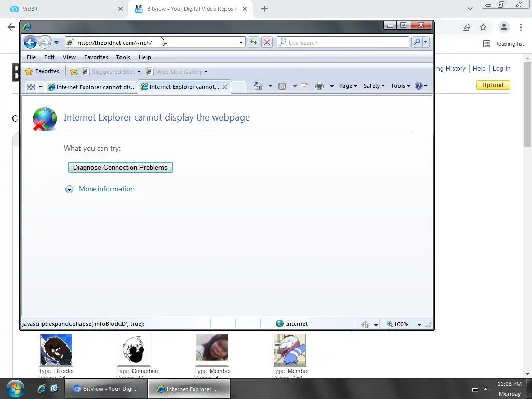
Task: Click the Internet Explorer Forward arrow button
Action: point(45,43)
